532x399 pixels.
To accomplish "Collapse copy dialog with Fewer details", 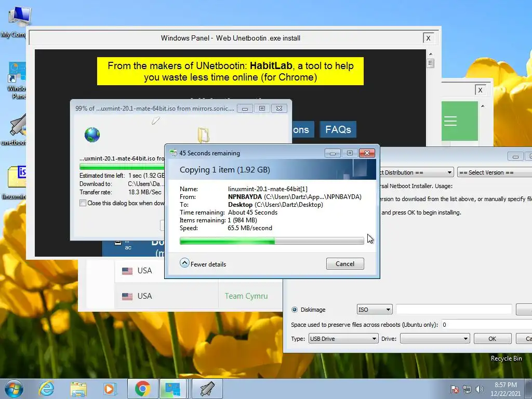I will (203, 263).
